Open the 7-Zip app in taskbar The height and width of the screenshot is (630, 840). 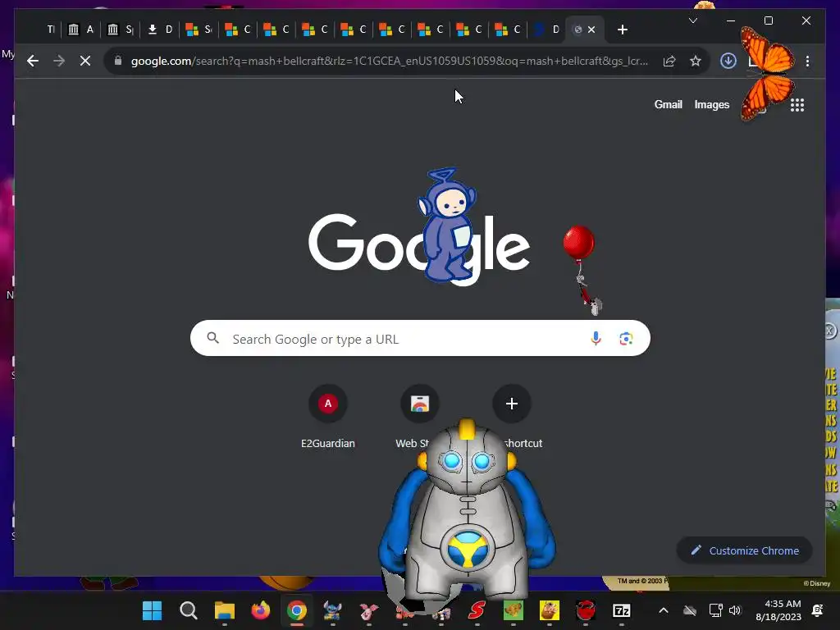(622, 610)
